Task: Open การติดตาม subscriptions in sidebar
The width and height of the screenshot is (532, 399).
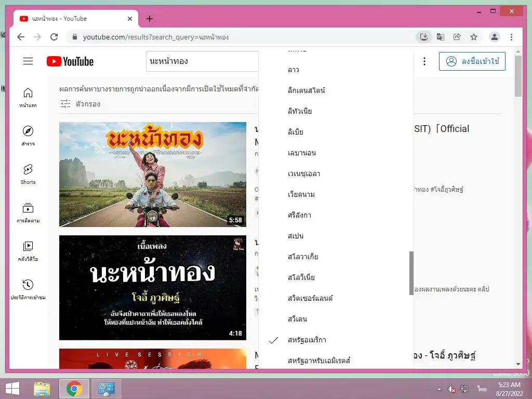Action: (x=28, y=212)
